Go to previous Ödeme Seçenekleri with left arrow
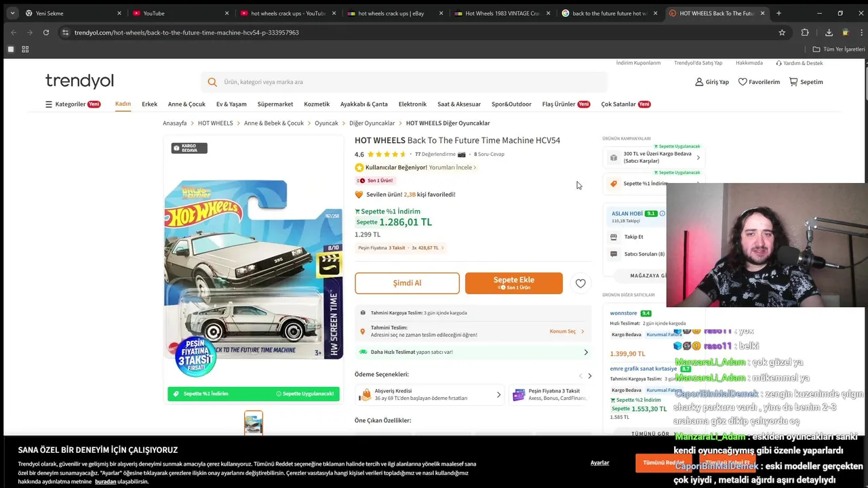Screen dimensions: 868x488 pos(580,375)
